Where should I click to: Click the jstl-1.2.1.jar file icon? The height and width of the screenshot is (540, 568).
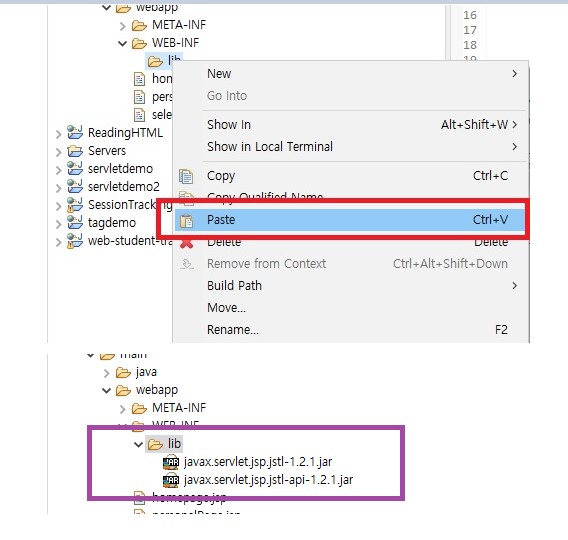point(171,462)
